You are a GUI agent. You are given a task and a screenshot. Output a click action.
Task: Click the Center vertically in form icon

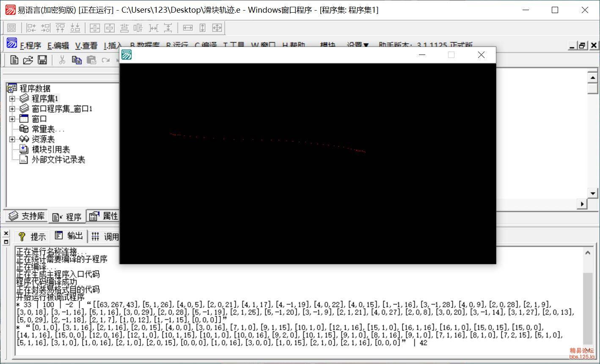[110, 28]
